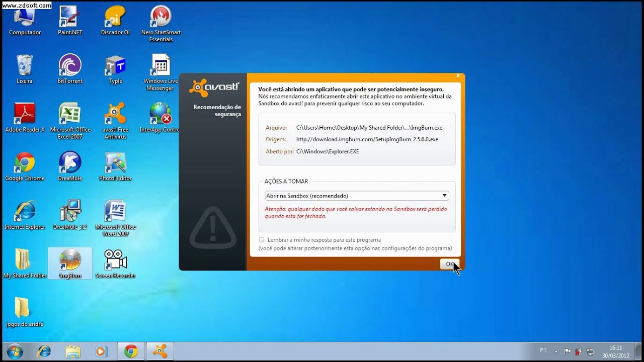Viewport: 644px width, 362px height.
Task: Open InterApp Control desktop shortcut
Action: click(x=159, y=118)
